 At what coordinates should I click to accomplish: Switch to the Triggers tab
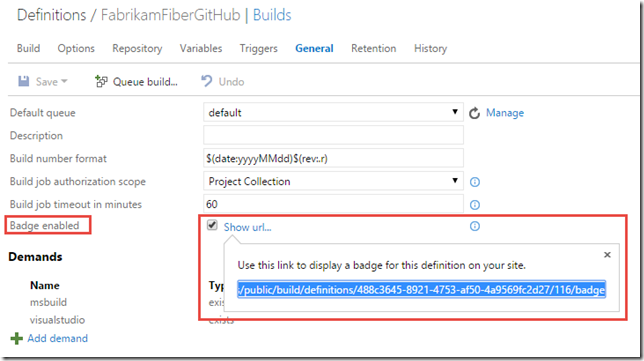(259, 48)
